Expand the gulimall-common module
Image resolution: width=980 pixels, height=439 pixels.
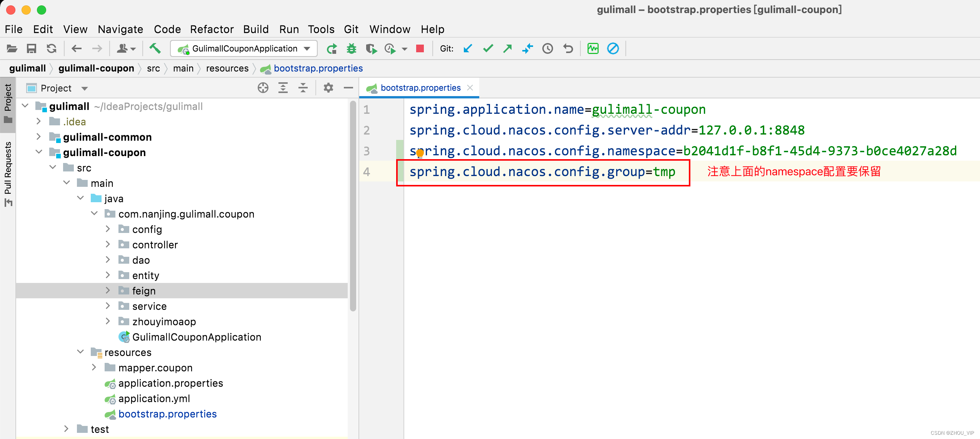[38, 137]
